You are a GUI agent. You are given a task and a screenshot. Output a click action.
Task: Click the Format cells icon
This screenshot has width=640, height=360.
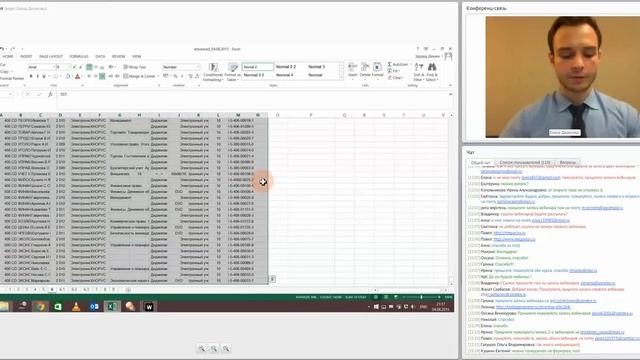coord(378,67)
